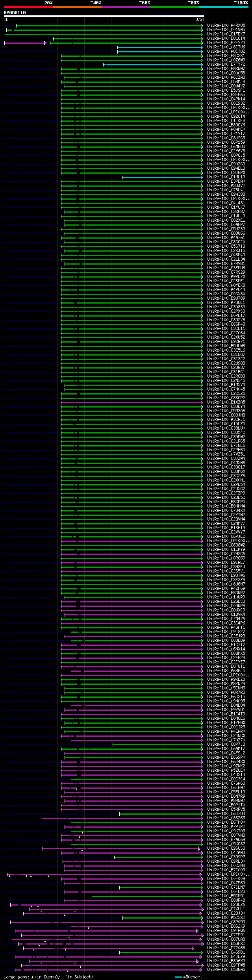Select the UniRef100_C1L0F8 label
The height and width of the screenshot is (980, 252).
coord(226,121)
